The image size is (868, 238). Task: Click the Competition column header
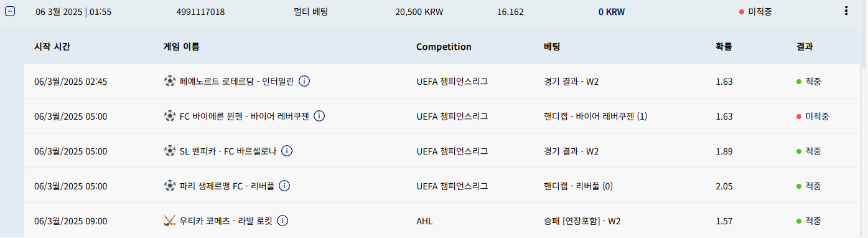(444, 47)
